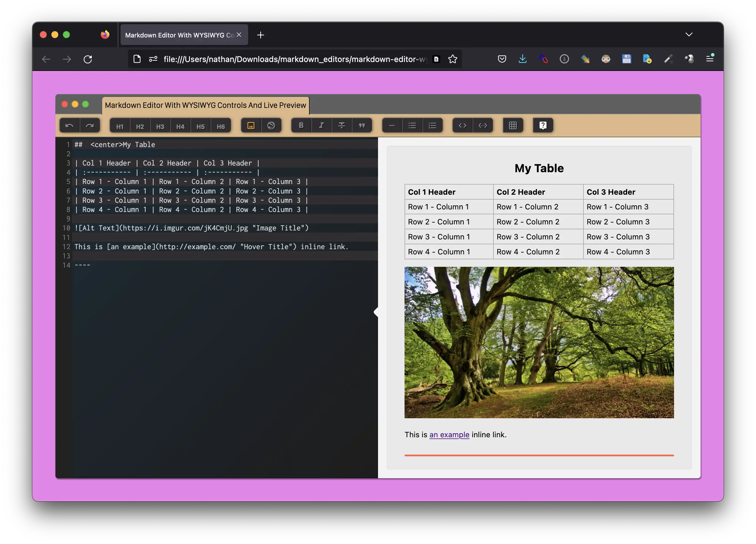Expand Firefox tab list chevron
The width and height of the screenshot is (756, 544).
click(689, 35)
